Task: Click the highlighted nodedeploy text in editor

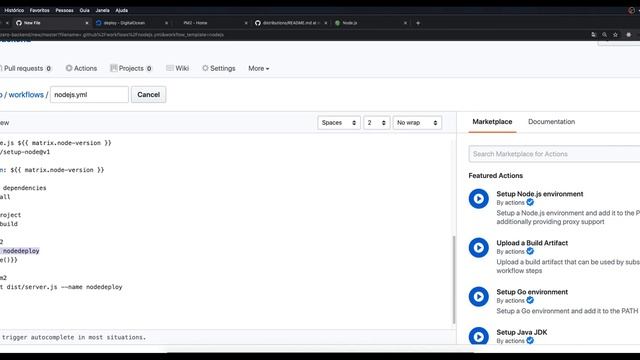Action: click(21, 251)
